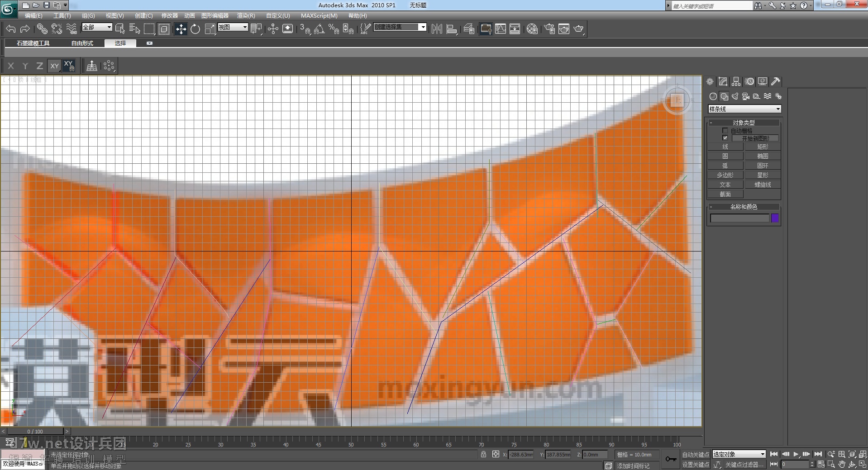This screenshot has width=868, height=470.
Task: Open the Modify command panel tab
Action: [x=723, y=81]
